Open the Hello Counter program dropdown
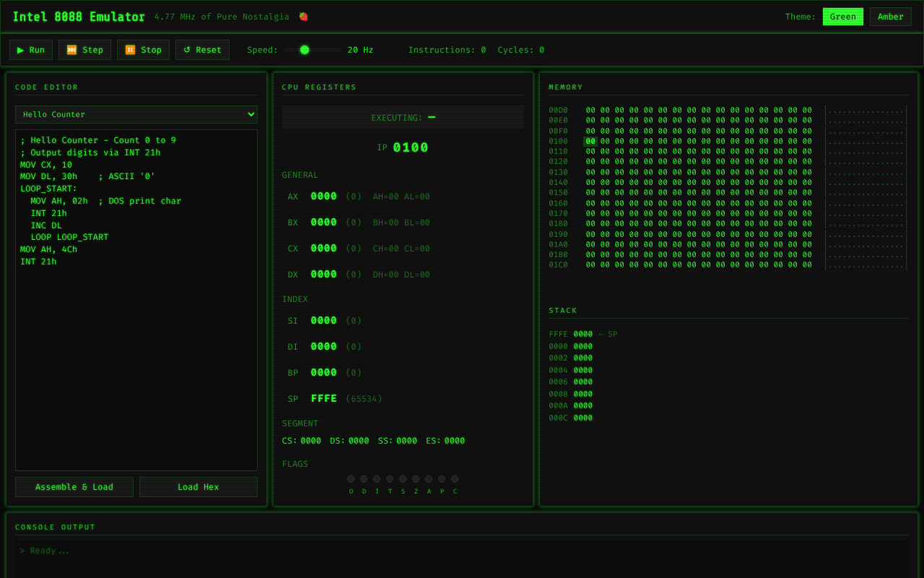The height and width of the screenshot is (578, 924). coord(136,114)
